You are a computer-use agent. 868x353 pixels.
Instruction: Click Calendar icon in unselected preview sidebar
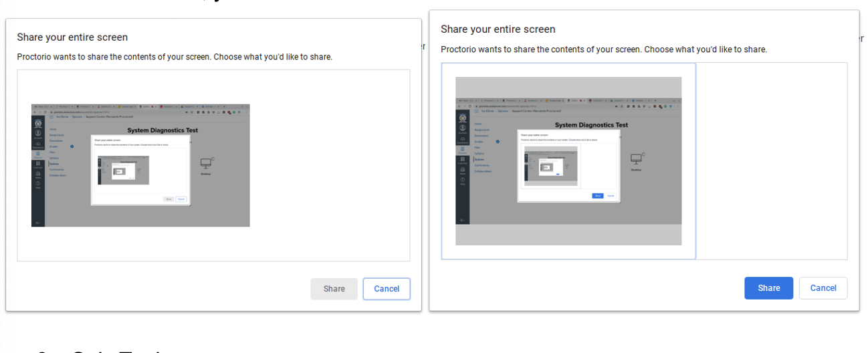pos(37,163)
